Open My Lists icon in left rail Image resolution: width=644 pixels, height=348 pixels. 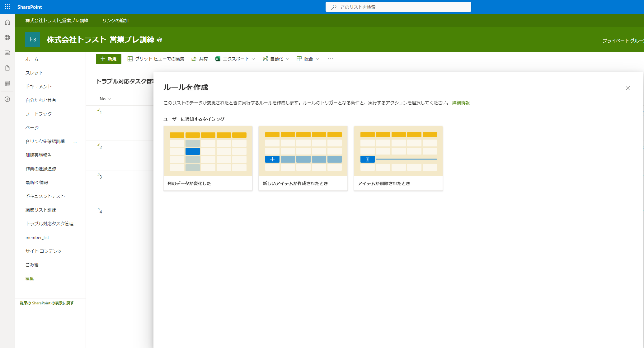(7, 83)
